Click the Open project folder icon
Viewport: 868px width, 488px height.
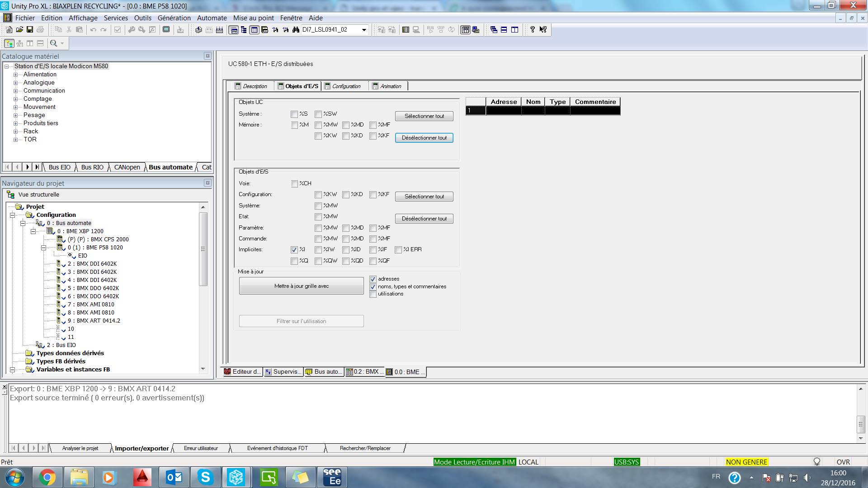[x=19, y=30]
